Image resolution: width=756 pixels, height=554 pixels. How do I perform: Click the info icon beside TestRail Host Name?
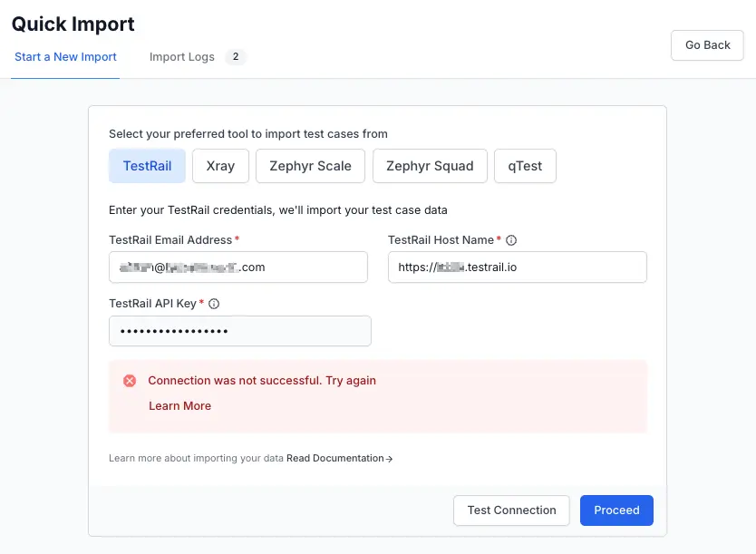(x=511, y=240)
